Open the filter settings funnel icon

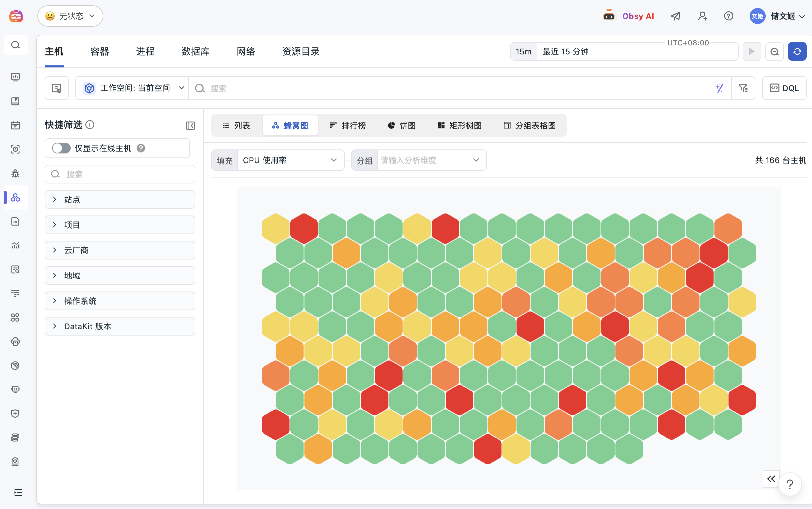click(743, 88)
